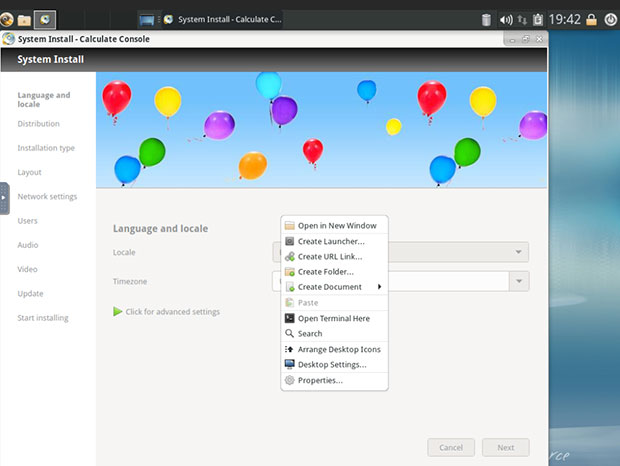The height and width of the screenshot is (466, 620).
Task: Choose Create Folder... from context menu
Action: tap(334, 272)
